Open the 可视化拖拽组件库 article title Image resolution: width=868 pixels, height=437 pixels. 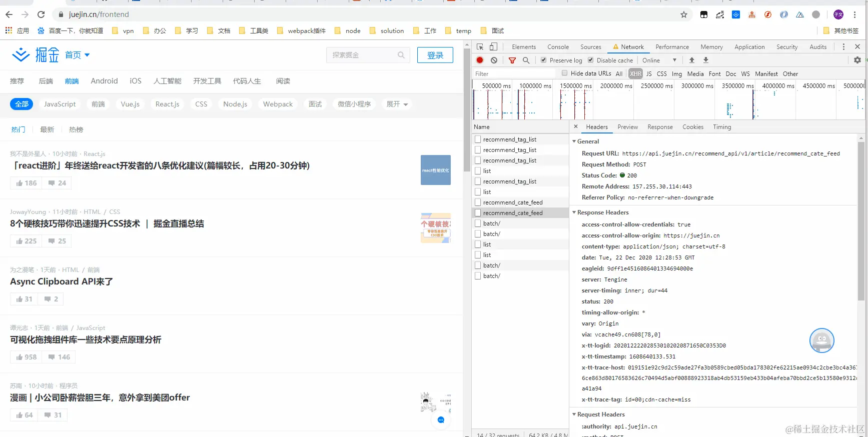pyautogui.click(x=86, y=339)
